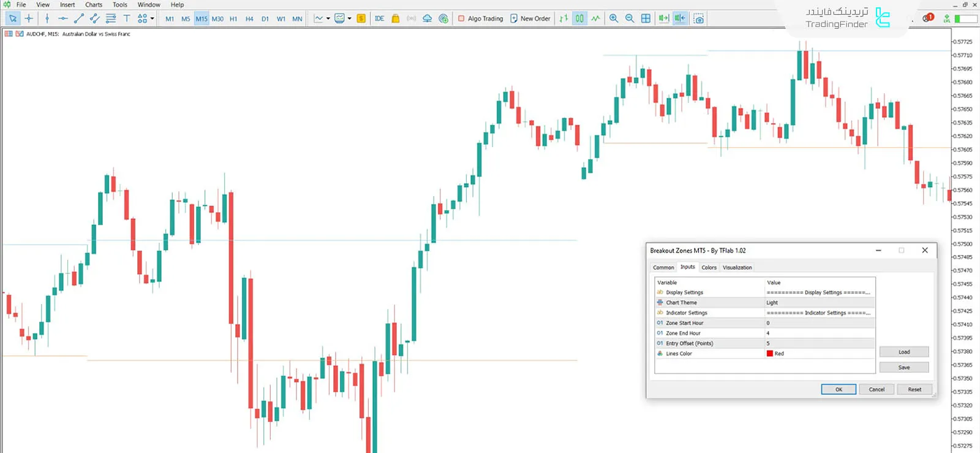980x453 pixels.
Task: Toggle Algo Trading on
Action: coord(481,18)
